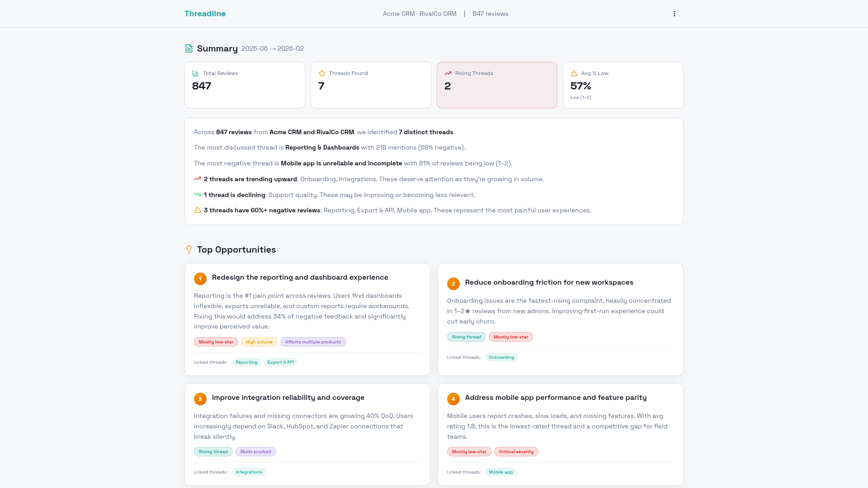The height and width of the screenshot is (488, 868).
Task: Click the High volume tag
Action: [x=259, y=342]
